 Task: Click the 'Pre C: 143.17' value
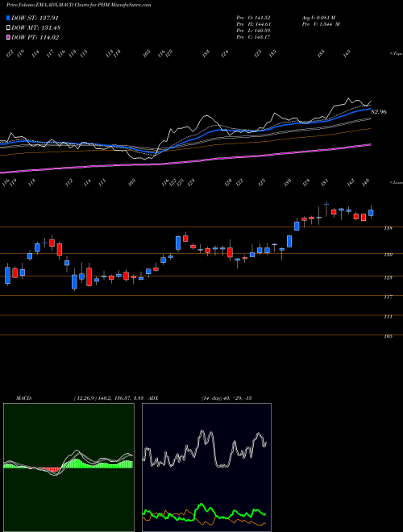click(253, 37)
